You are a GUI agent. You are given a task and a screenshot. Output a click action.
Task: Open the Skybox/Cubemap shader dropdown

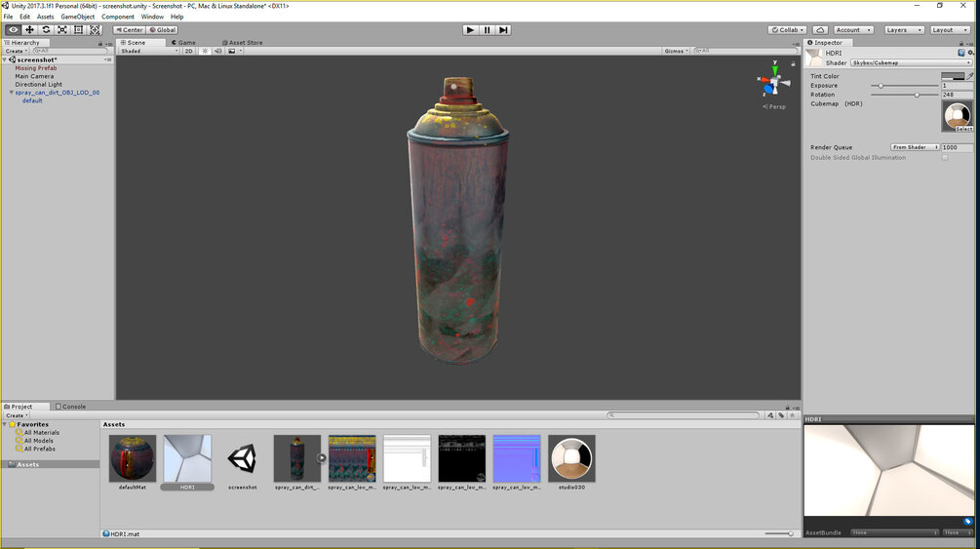[x=911, y=63]
